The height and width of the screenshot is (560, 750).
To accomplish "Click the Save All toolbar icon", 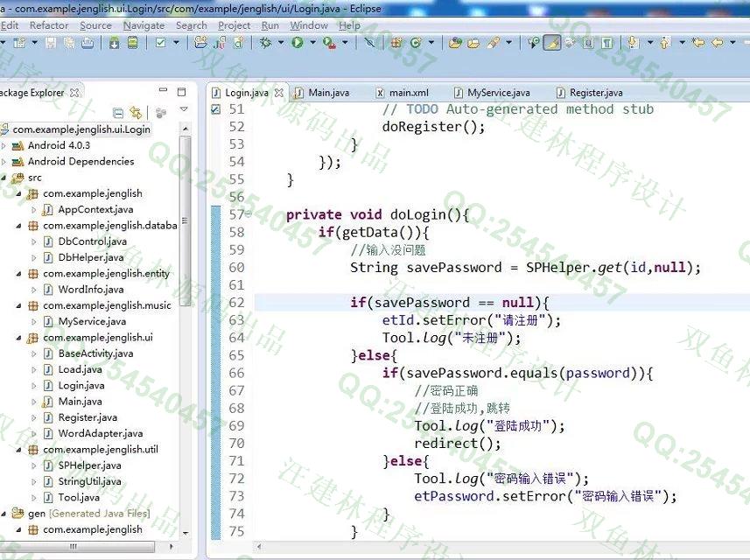I will (69, 43).
